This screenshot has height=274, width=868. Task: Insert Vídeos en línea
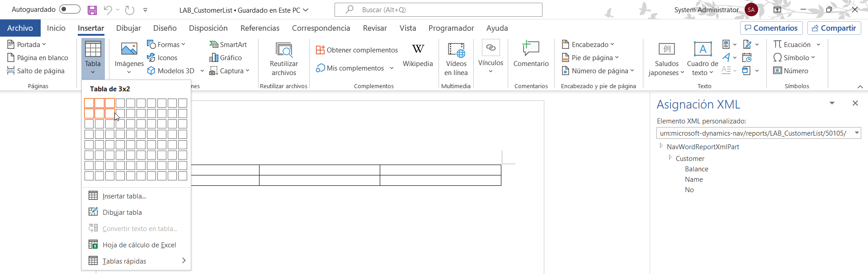tap(456, 59)
